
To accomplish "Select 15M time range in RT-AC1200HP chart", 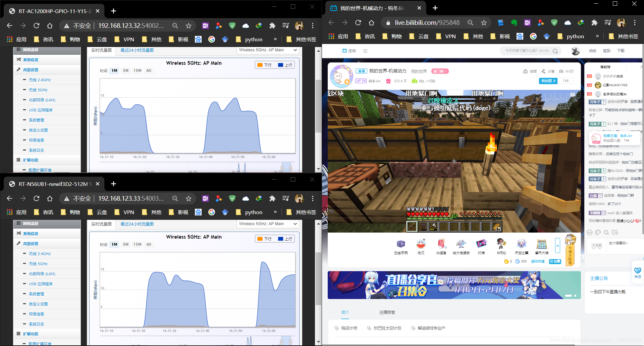I will point(138,70).
